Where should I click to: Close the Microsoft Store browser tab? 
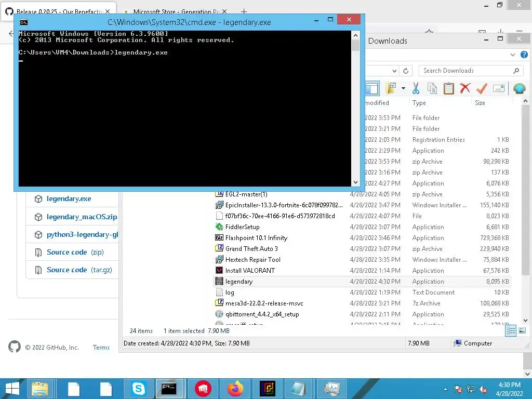(224, 11)
